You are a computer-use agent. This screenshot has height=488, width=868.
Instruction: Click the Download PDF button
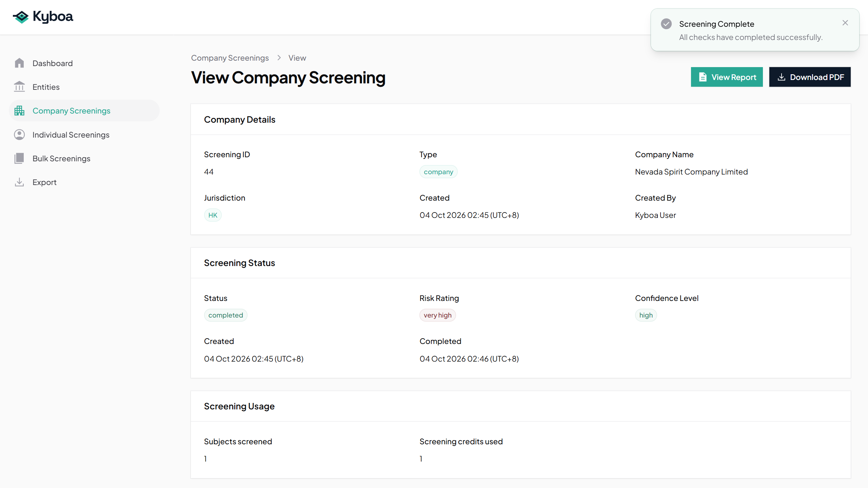810,77
